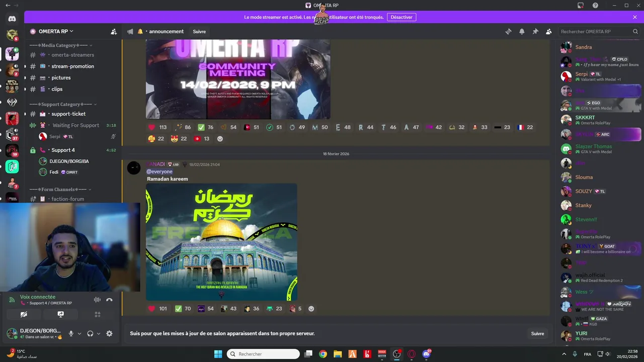The height and width of the screenshot is (362, 644).
Task: Toggle microphone mute in user panel
Action: tap(71, 333)
